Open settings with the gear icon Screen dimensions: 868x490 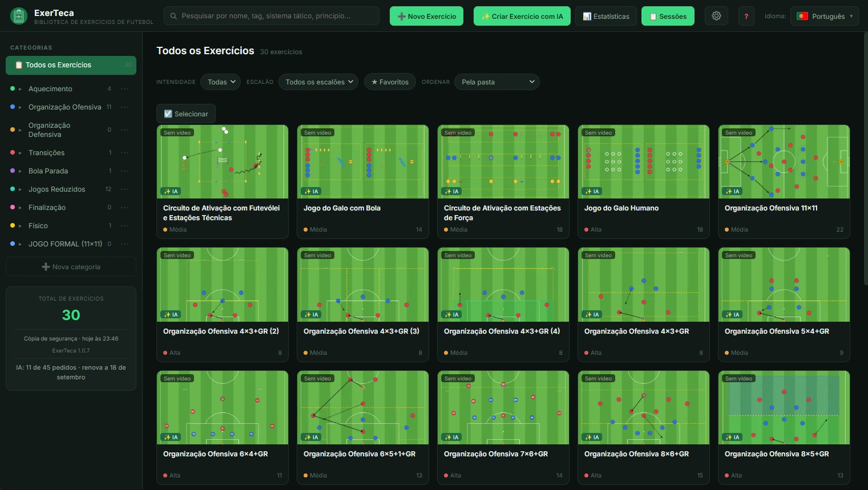coord(716,16)
